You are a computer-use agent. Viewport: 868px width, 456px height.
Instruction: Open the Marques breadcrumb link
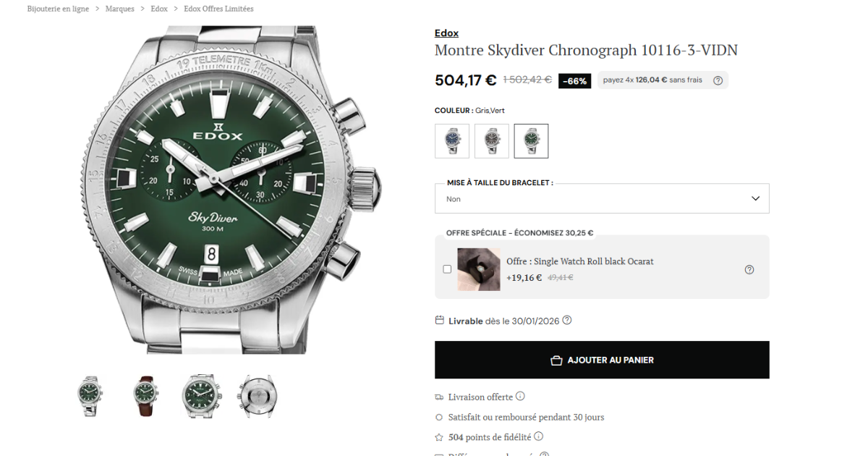click(119, 9)
